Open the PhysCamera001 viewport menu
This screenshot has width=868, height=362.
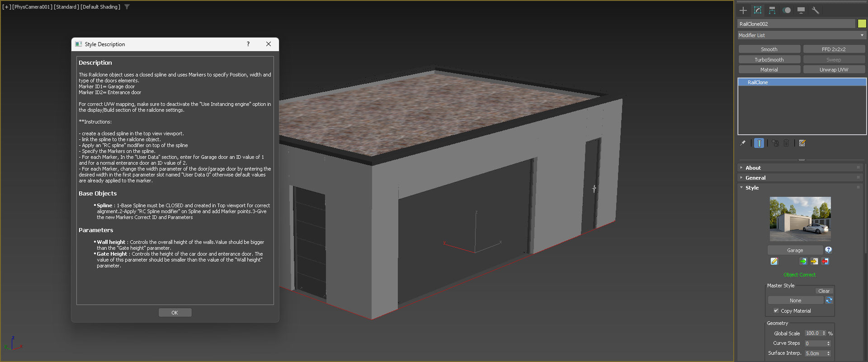coord(32,7)
